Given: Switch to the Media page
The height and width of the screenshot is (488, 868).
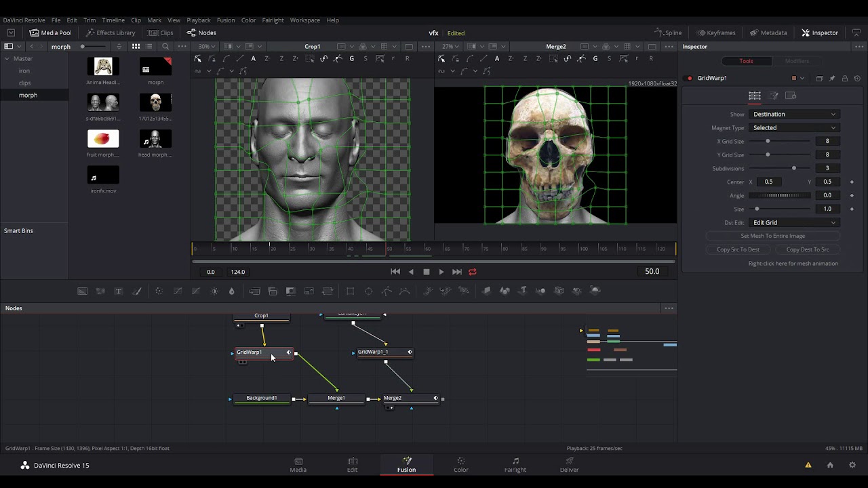Looking at the screenshot, I should [298, 465].
